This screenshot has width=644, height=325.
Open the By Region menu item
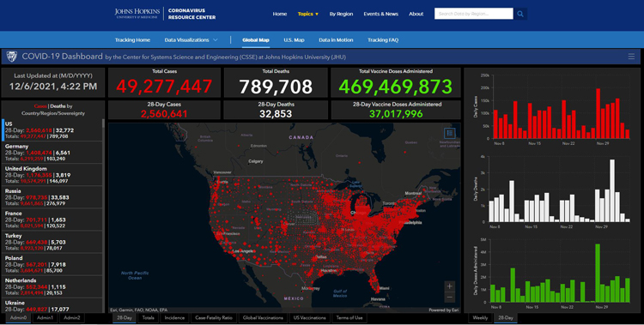click(341, 14)
